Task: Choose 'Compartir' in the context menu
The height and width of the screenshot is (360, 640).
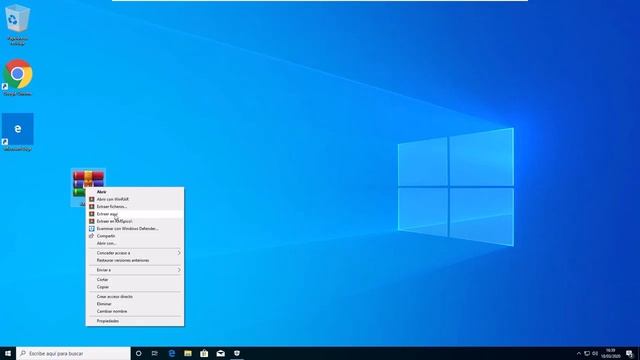Action: click(135, 236)
